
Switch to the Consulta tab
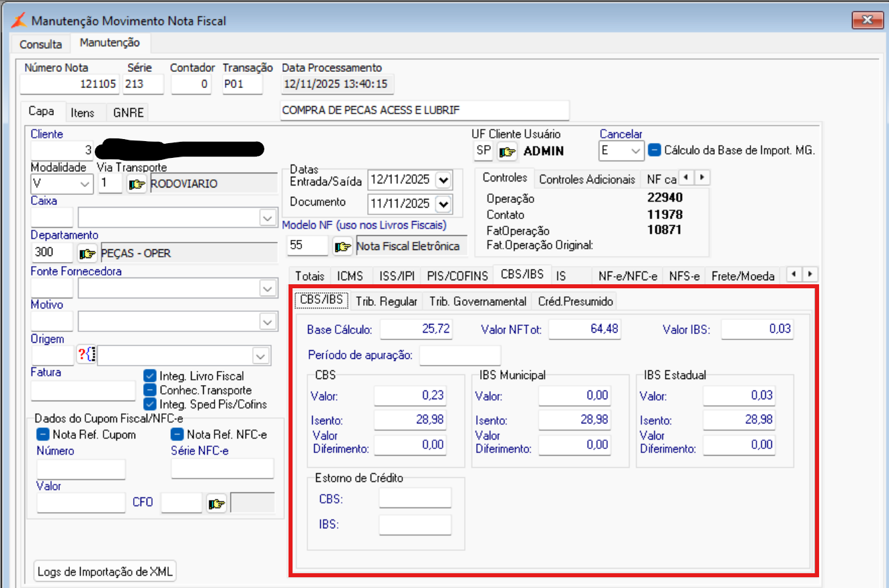click(40, 44)
